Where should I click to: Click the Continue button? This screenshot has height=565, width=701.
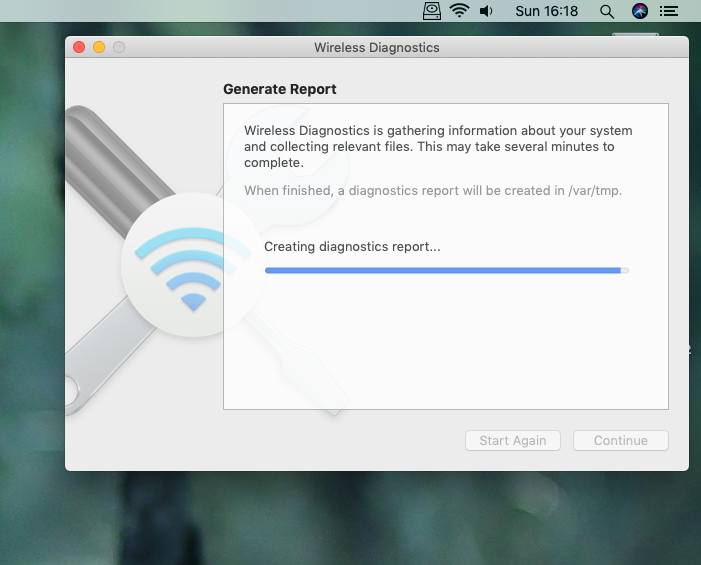pos(621,441)
